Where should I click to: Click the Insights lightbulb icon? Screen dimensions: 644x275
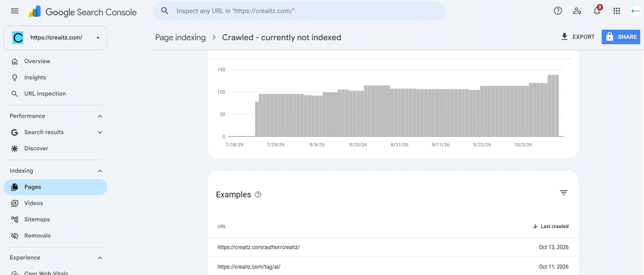tap(15, 77)
